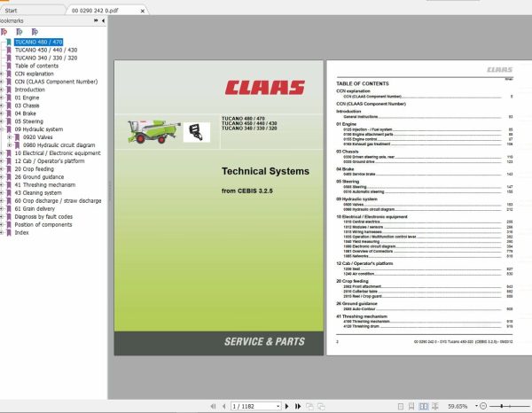Open the 0920 Valves bookmark
The height and width of the screenshot is (413, 532).
(38, 137)
